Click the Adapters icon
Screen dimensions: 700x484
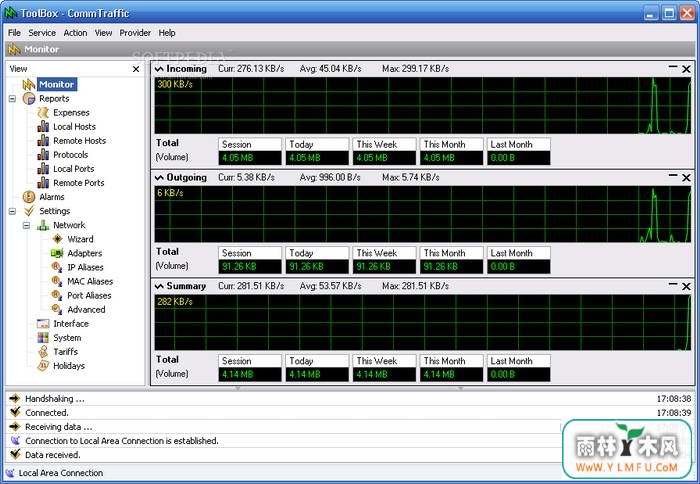57,253
